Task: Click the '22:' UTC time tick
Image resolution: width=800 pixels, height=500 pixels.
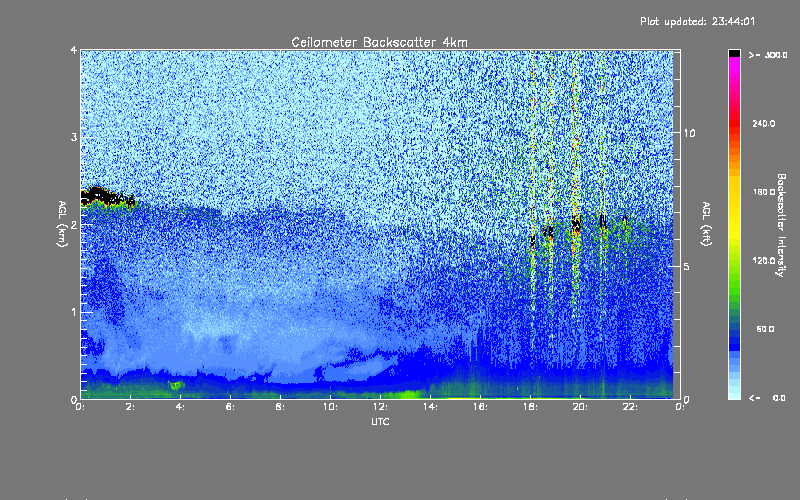Action: pyautogui.click(x=630, y=407)
